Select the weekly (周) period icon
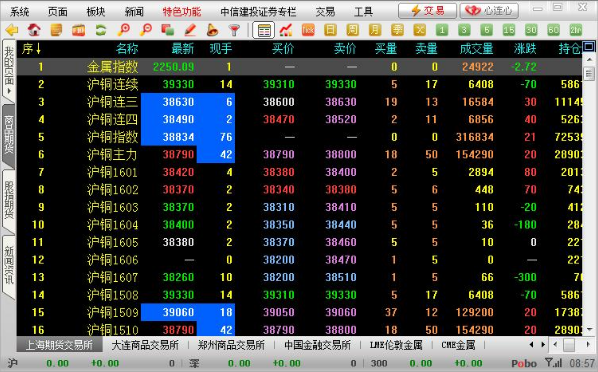The image size is (598, 372). [352, 30]
